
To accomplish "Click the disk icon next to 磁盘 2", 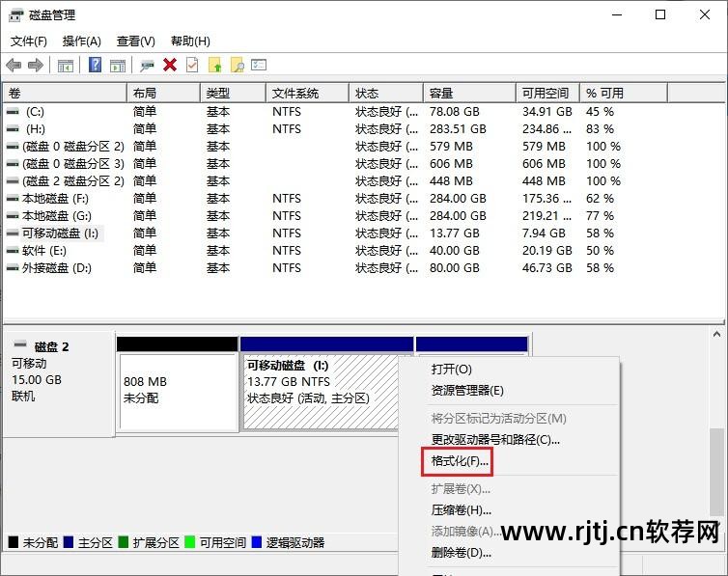I will 20,344.
